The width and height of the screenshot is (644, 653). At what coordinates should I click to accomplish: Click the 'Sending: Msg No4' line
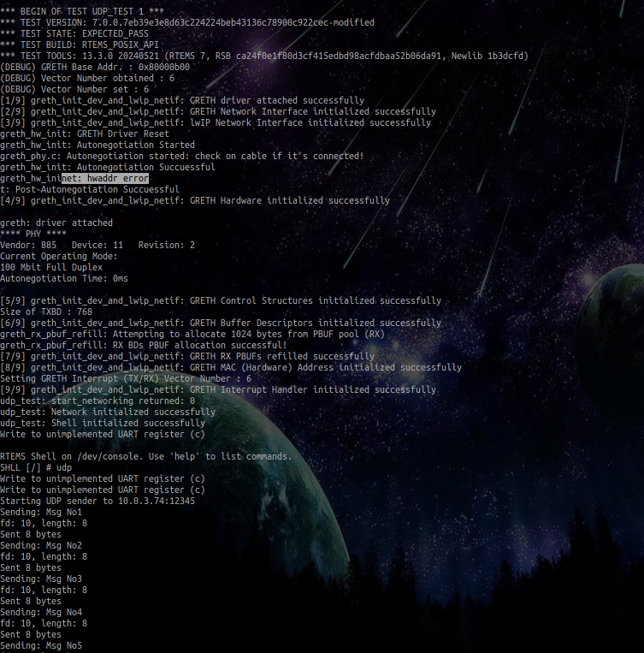pyautogui.click(x=41, y=613)
